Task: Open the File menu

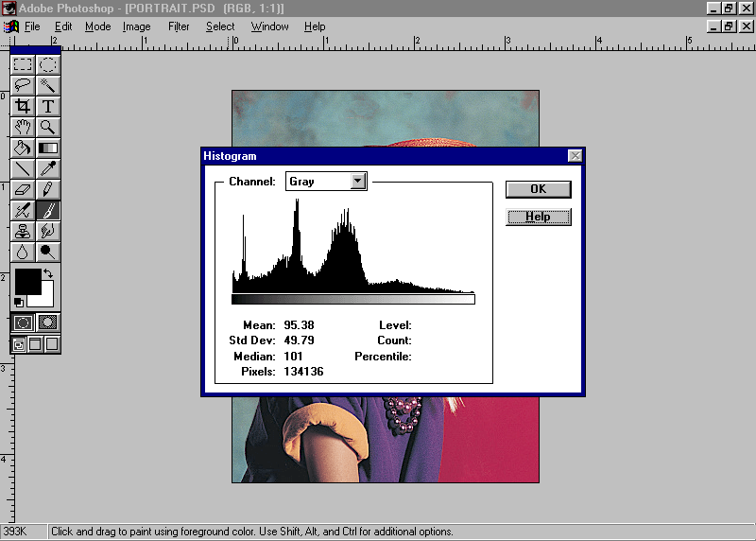Action: 32,26
